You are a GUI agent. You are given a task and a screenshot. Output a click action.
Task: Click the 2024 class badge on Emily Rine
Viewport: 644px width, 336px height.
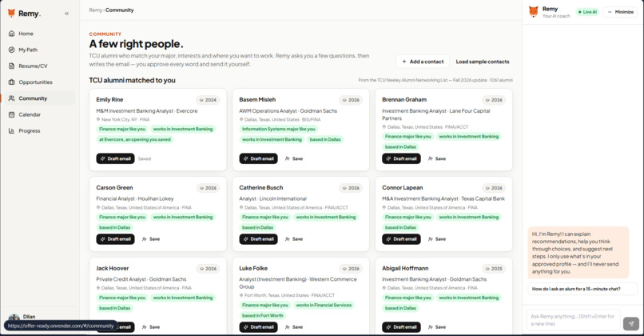click(208, 100)
